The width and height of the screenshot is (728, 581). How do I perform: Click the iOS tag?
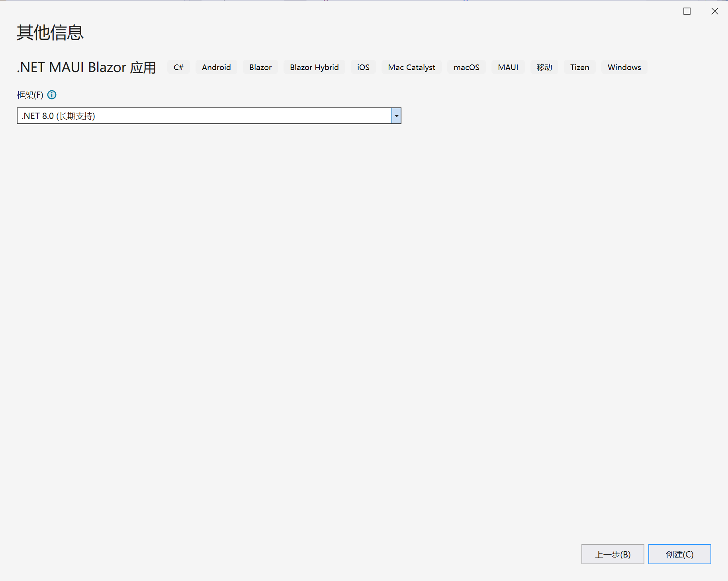click(x=363, y=67)
